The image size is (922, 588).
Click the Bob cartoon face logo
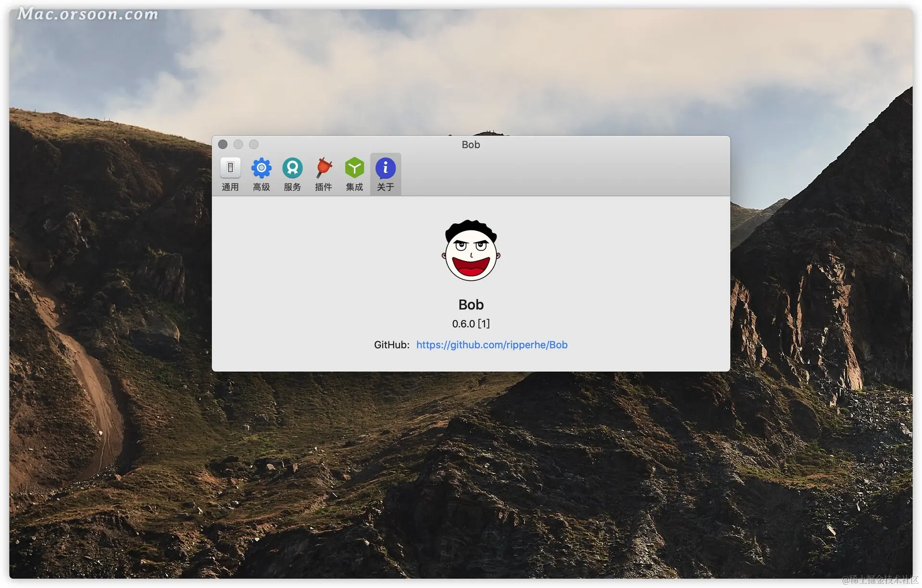[471, 250]
